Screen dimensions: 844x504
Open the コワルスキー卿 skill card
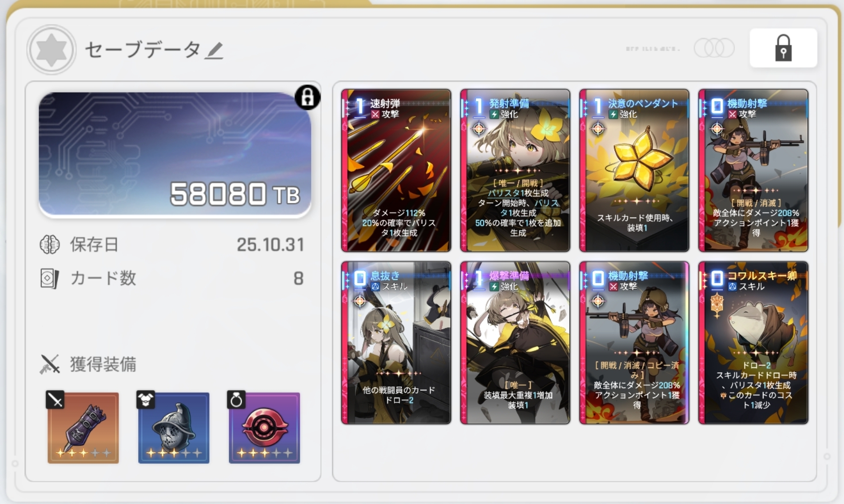[x=753, y=343]
